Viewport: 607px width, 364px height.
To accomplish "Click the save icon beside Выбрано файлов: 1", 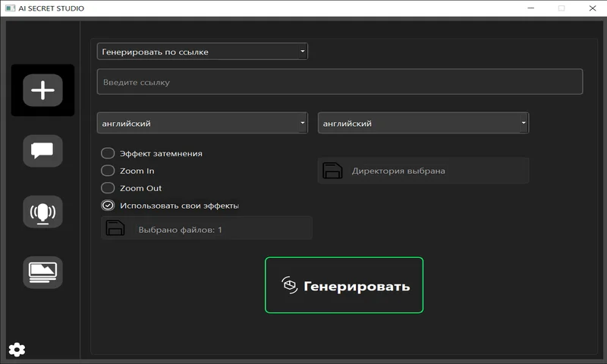I will (115, 228).
